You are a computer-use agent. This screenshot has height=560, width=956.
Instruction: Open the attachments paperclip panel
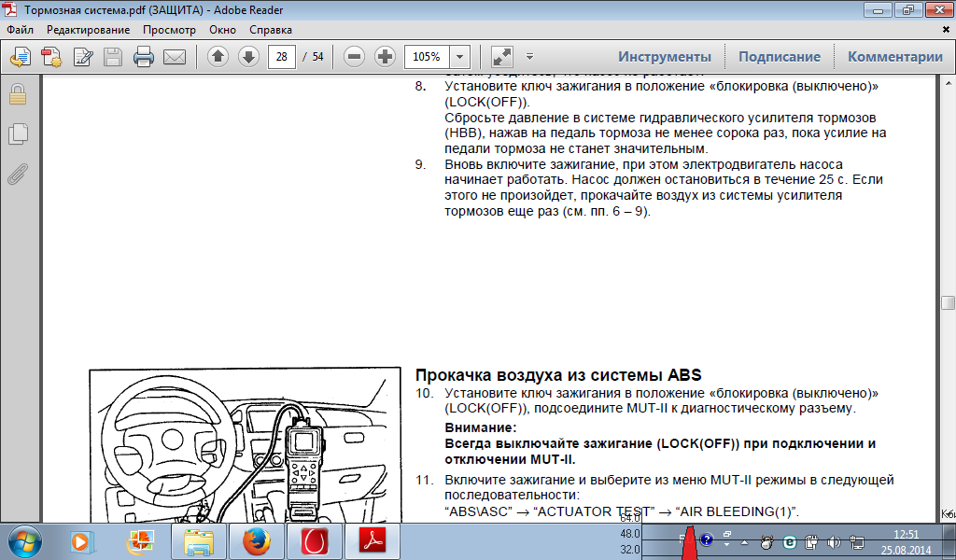click(17, 175)
